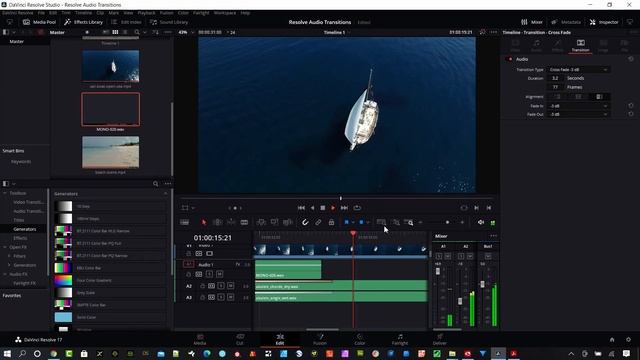Expand the Open FX tree section

point(5,247)
